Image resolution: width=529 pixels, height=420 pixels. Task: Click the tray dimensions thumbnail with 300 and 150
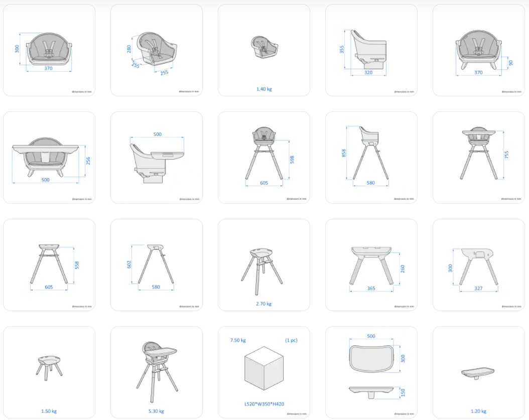click(371, 372)
